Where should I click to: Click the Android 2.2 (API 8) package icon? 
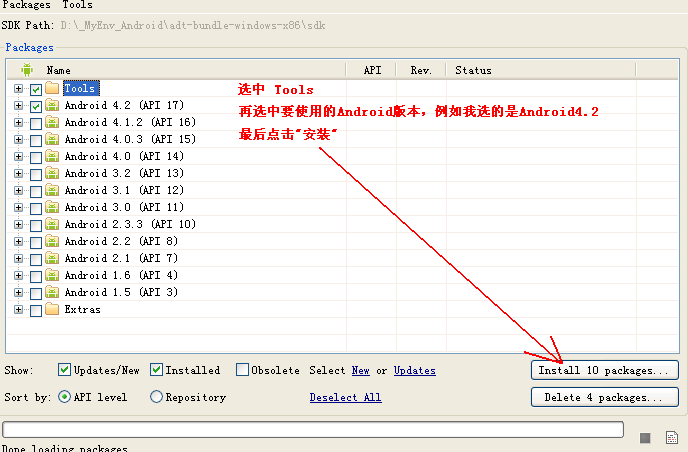[52, 241]
